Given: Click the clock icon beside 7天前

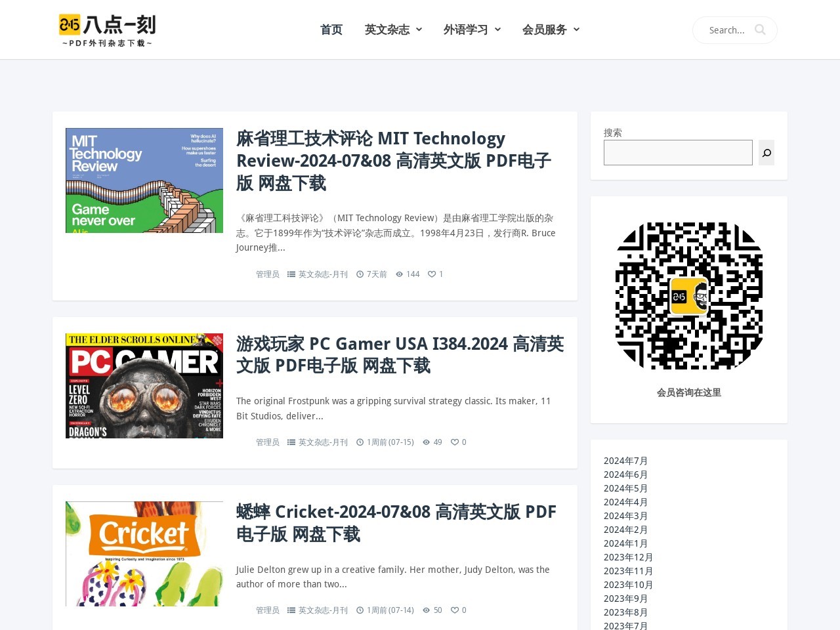Looking at the screenshot, I should pyautogui.click(x=360, y=274).
